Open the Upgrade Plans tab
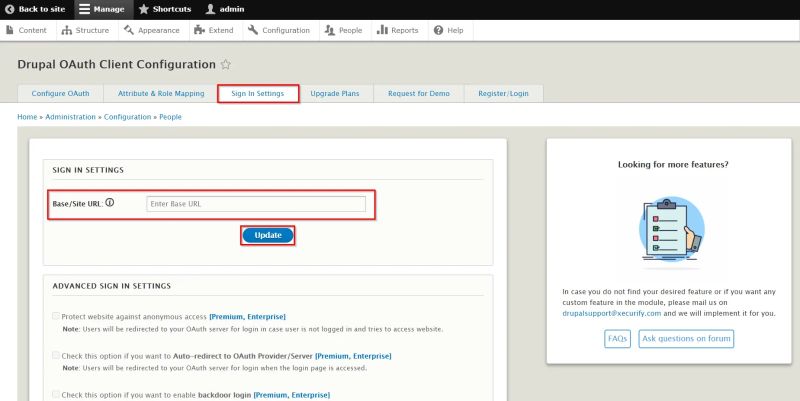Screen dimensions: 800x401 point(335,93)
